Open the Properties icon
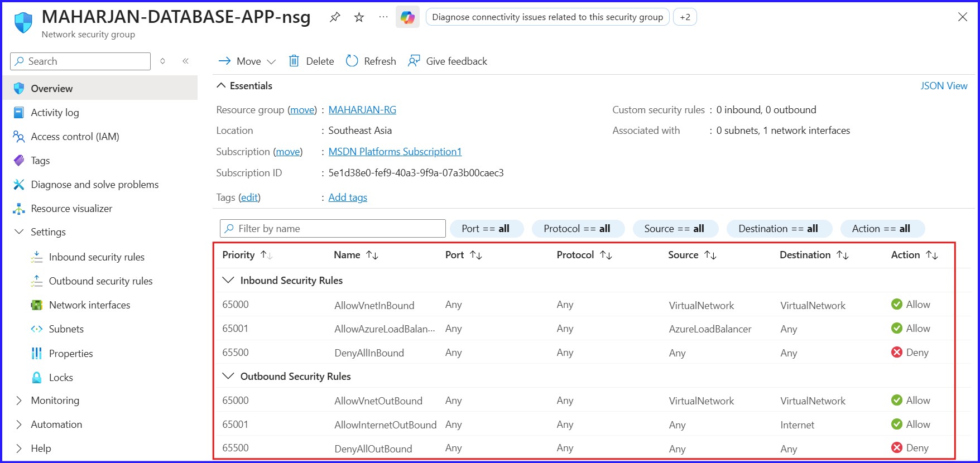Screen dimensions: 980x463 pyautogui.click(x=37, y=353)
